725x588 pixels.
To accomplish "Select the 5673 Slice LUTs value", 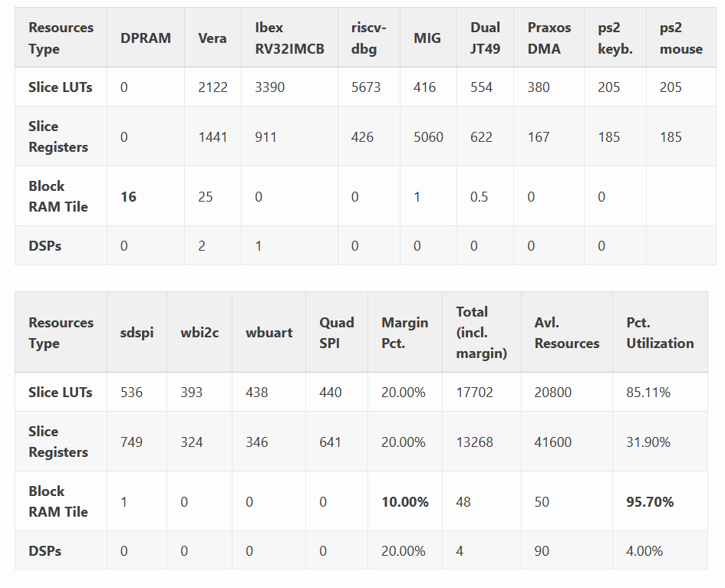I will click(366, 87).
